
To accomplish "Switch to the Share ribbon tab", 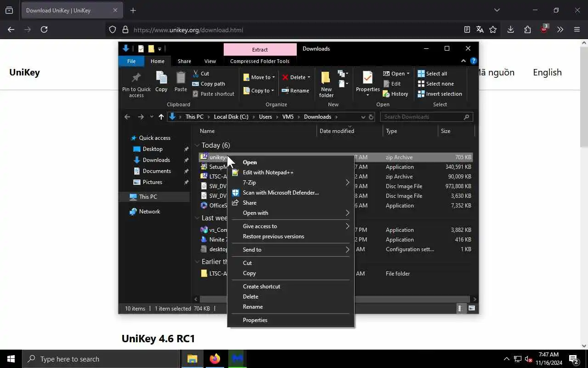I will [x=184, y=61].
